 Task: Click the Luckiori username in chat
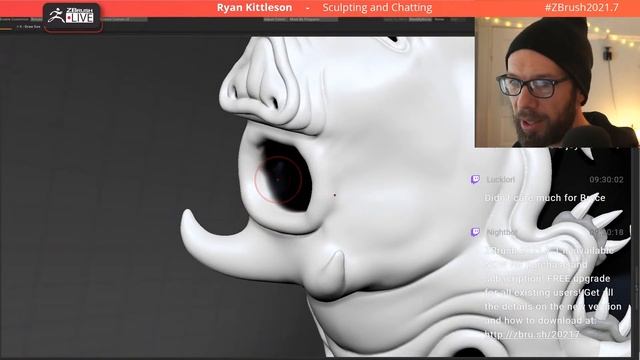(x=500, y=180)
